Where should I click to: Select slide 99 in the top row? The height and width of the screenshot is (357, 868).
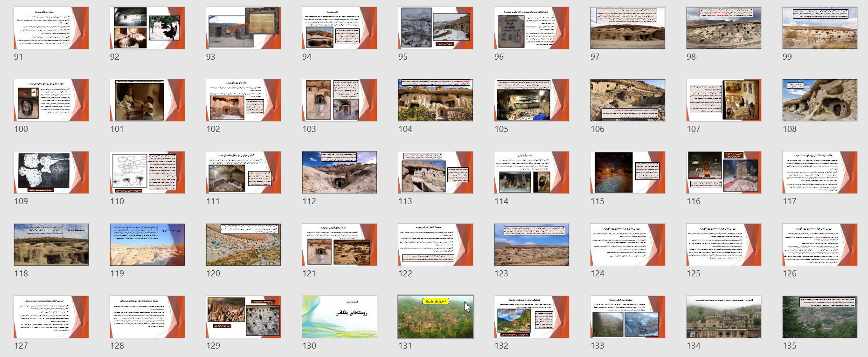tap(820, 28)
